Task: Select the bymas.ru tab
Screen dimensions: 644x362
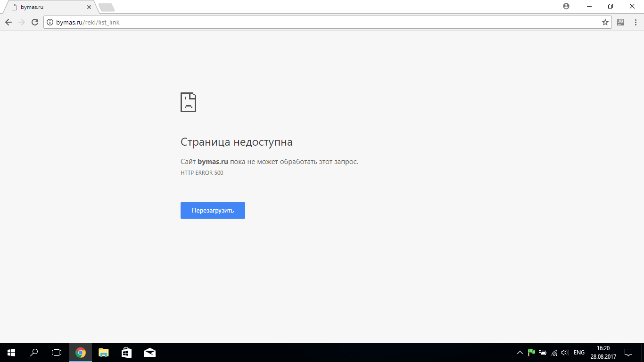Action: click(47, 7)
